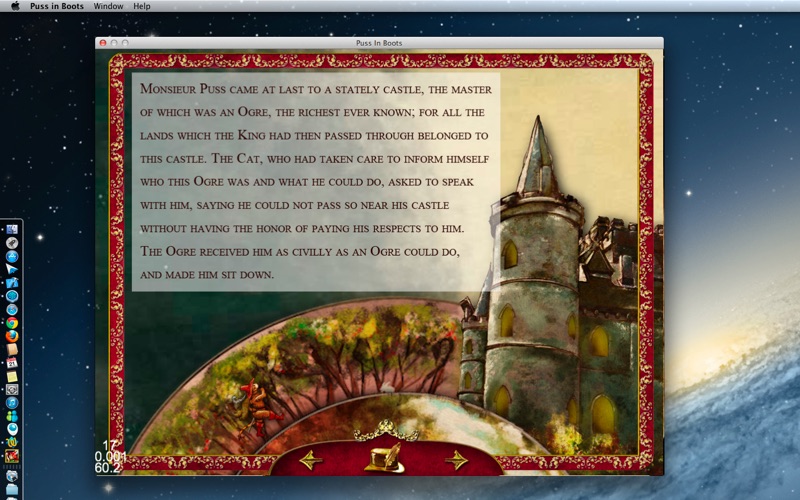Click the 'Puss In Boots' window title bar
The width and height of the screenshot is (800, 500).
(x=379, y=43)
